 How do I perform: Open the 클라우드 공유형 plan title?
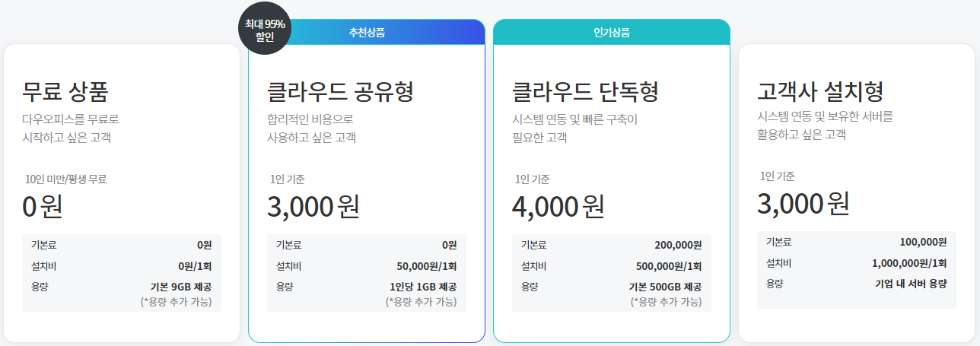pyautogui.click(x=340, y=92)
